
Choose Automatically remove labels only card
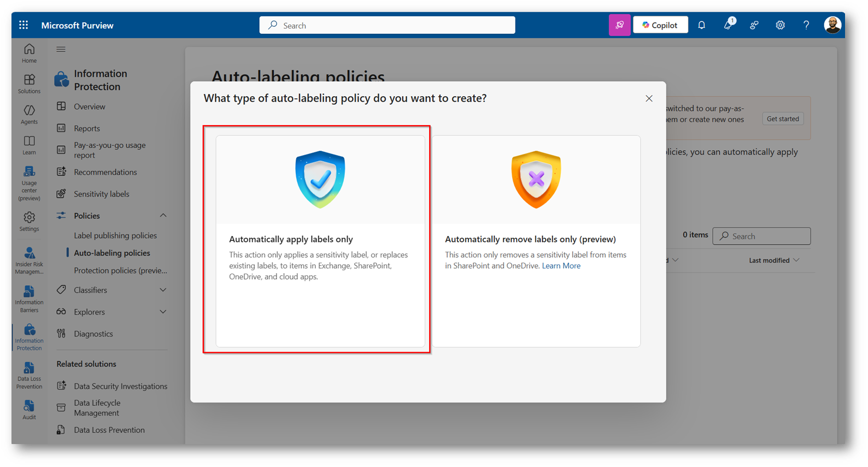536,240
